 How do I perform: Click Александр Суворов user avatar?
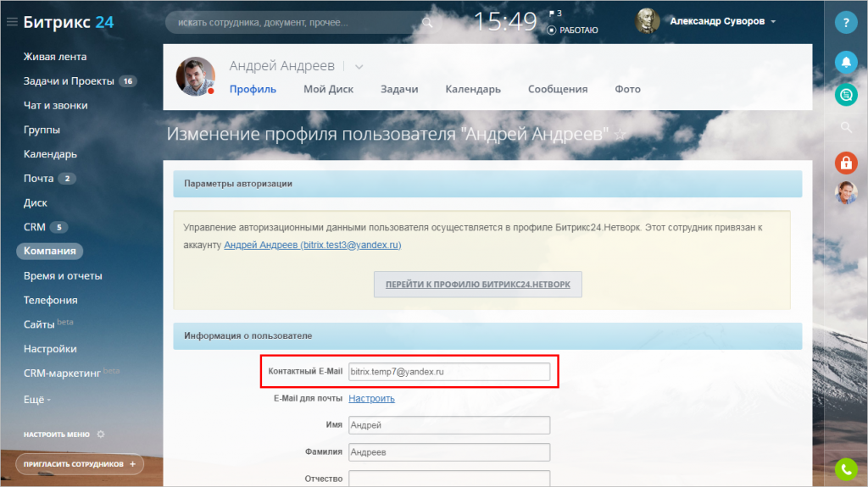coord(647,21)
